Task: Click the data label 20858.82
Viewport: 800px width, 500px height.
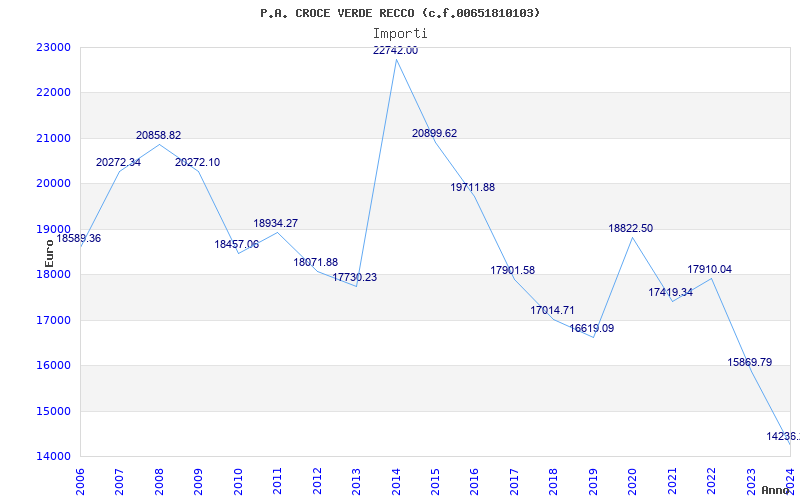Action: pos(159,135)
